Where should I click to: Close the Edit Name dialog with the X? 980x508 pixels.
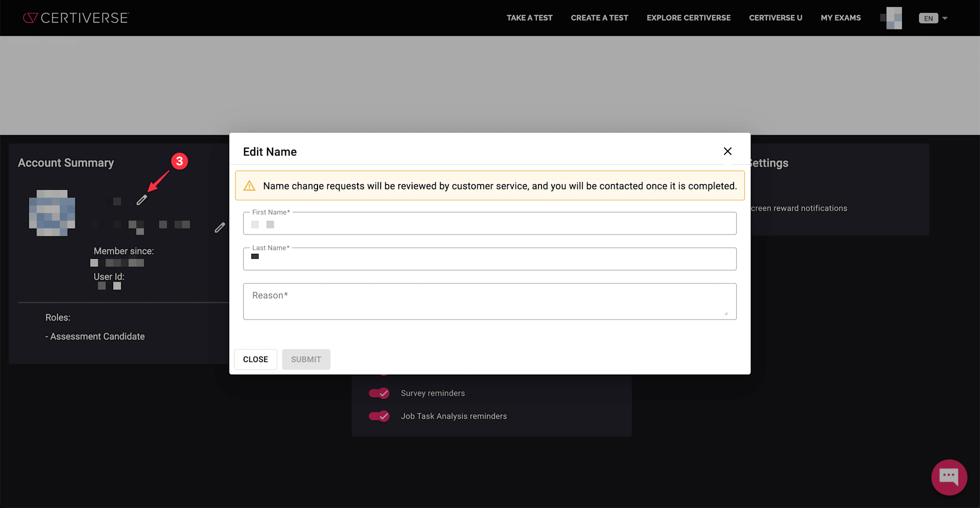(727, 151)
